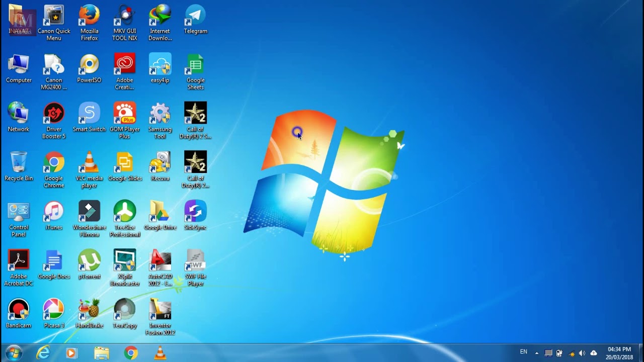This screenshot has height=362, width=644.
Task: Select the TeraCopy desktop shortcut
Action: pyautogui.click(x=125, y=314)
